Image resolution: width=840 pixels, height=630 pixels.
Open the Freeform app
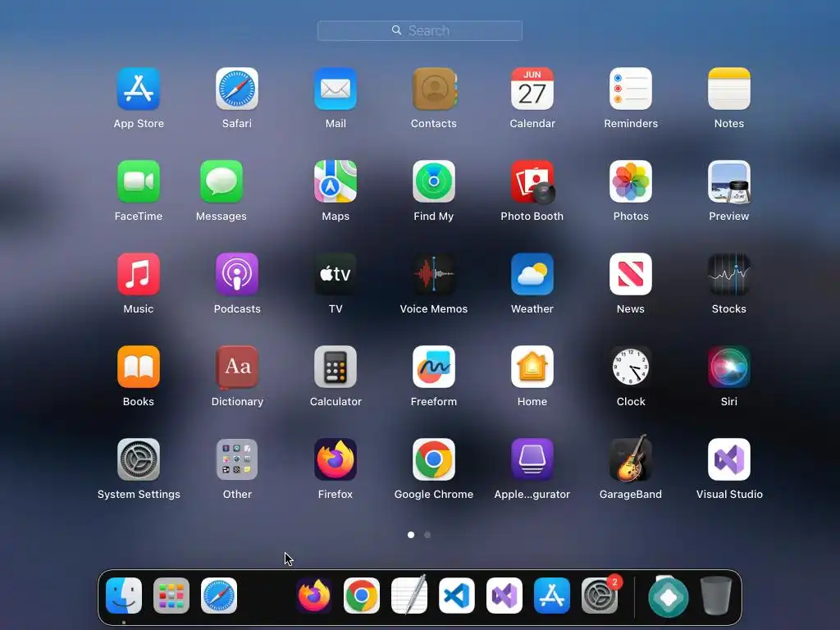(x=434, y=367)
